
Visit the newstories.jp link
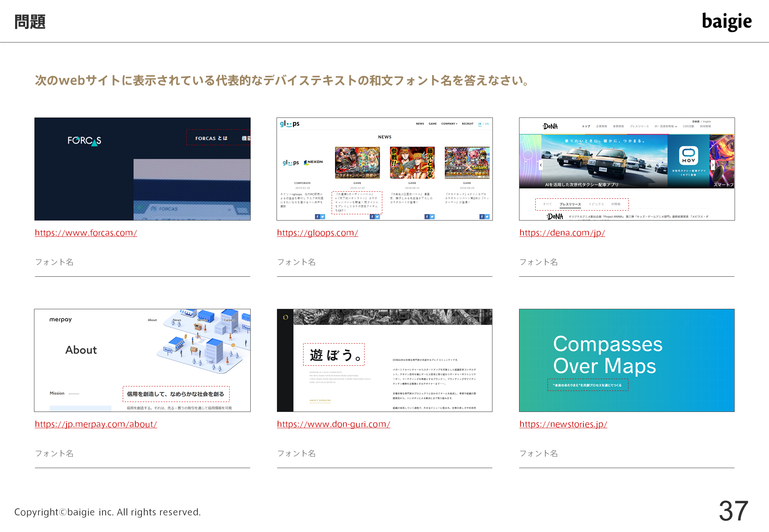[563, 424]
